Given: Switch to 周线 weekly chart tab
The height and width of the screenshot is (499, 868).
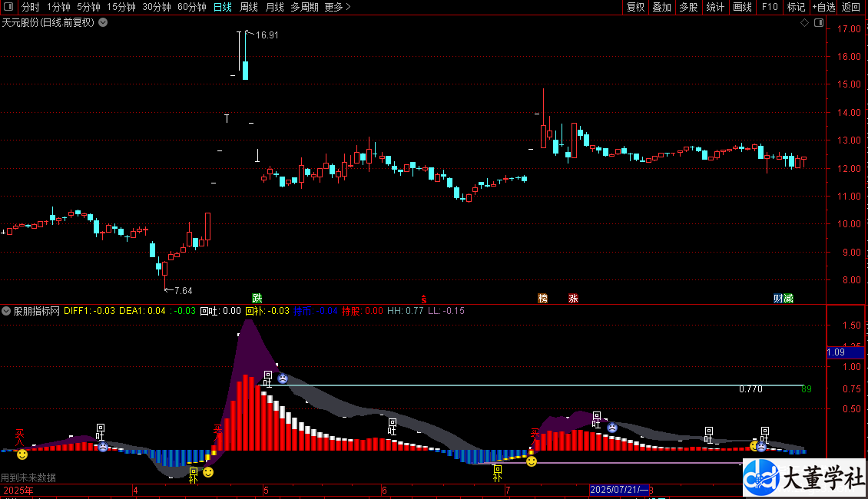Looking at the screenshot, I should (249, 7).
